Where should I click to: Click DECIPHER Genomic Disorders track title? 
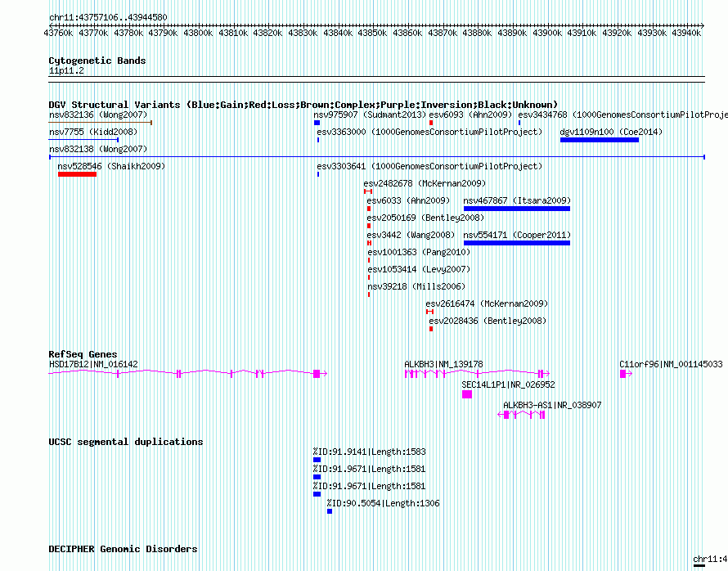[x=123, y=549]
